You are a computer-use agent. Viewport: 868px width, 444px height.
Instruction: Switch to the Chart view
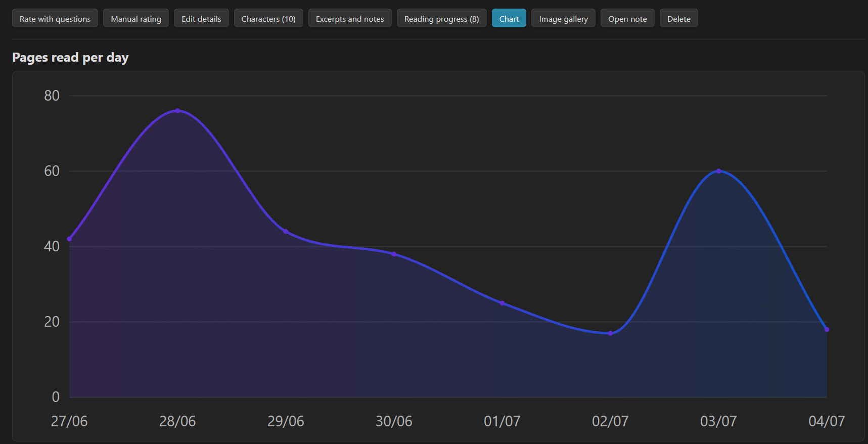[x=509, y=19]
